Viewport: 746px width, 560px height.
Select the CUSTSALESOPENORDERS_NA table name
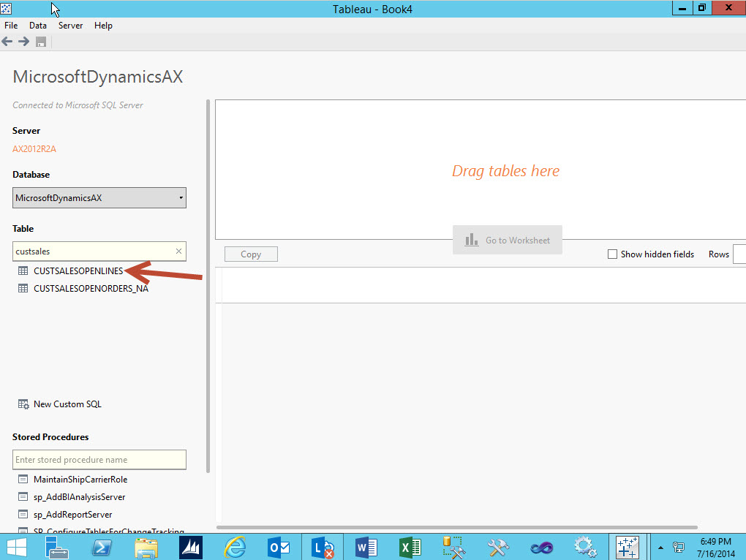pyautogui.click(x=91, y=288)
